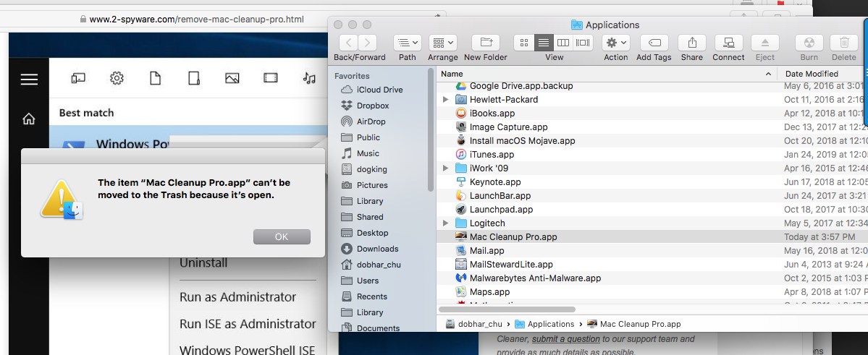Image resolution: width=868 pixels, height=355 pixels.
Task: Click 'Run as Administrator' in the web page image
Action: 237,297
